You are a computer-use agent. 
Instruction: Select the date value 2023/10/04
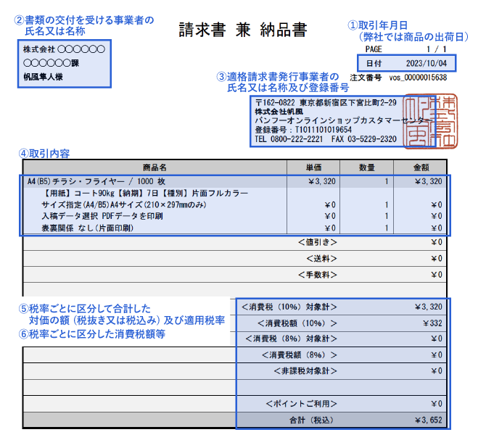[426, 62]
